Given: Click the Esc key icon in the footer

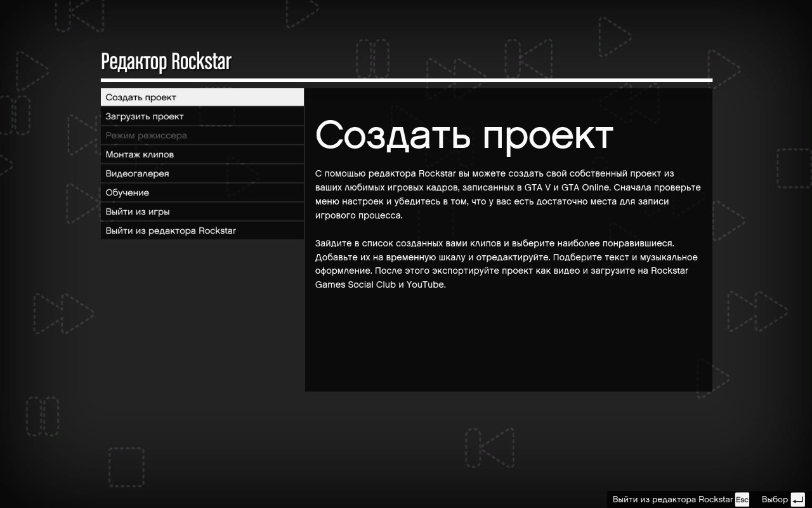Looking at the screenshot, I should coord(742,500).
